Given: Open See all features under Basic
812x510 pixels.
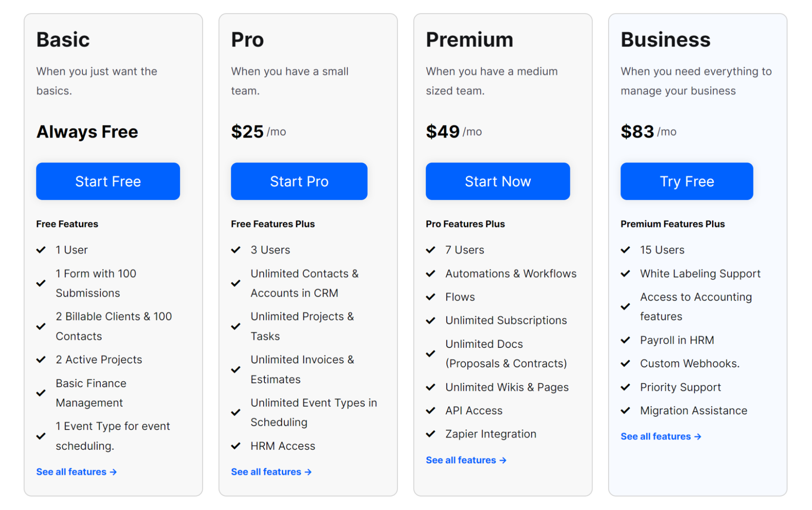Looking at the screenshot, I should click(72, 471).
